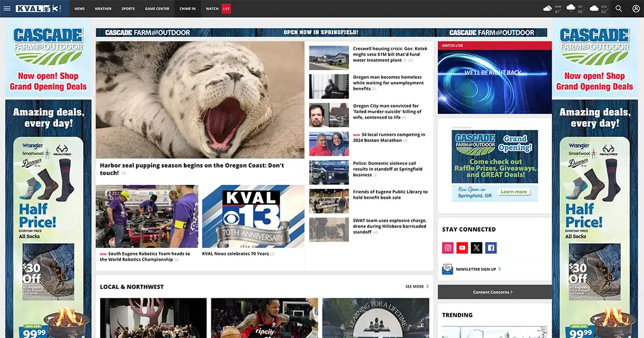Open the crowd and tree sculpture image
This screenshot has height=338, width=644.
153,318
